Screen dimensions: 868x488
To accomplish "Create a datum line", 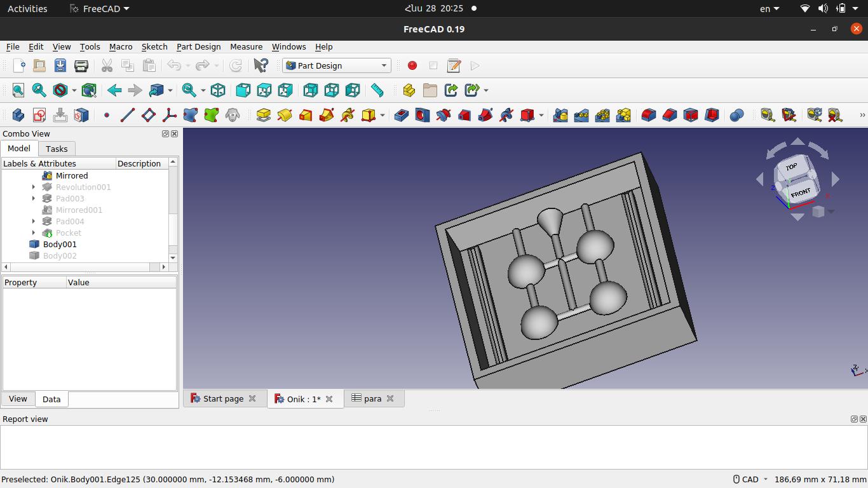I will (128, 115).
